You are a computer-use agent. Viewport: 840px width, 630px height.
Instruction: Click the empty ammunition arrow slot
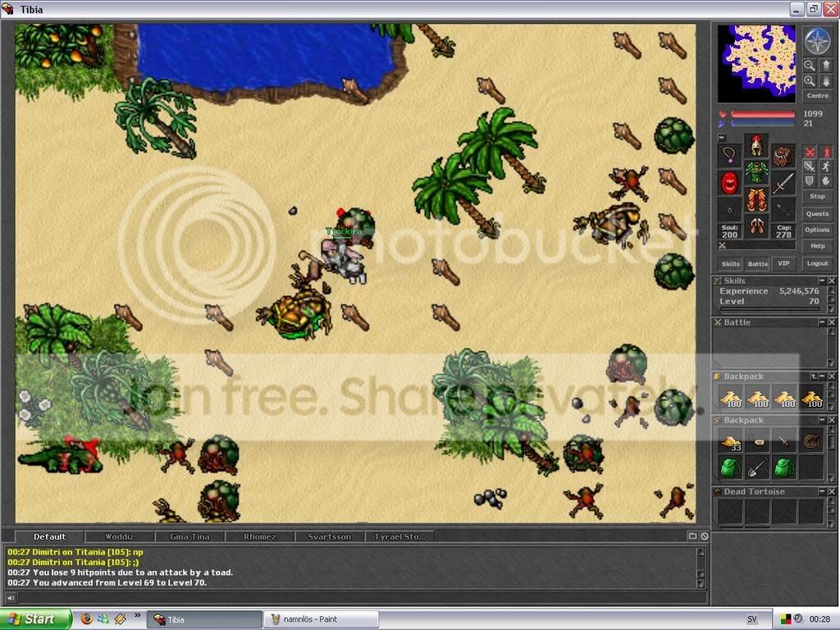click(783, 210)
